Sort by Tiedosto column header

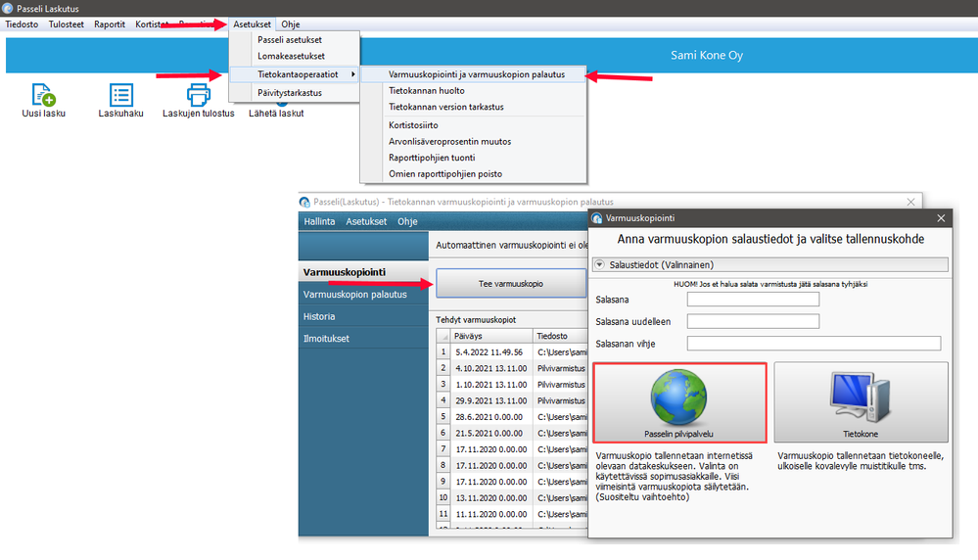[x=560, y=336]
